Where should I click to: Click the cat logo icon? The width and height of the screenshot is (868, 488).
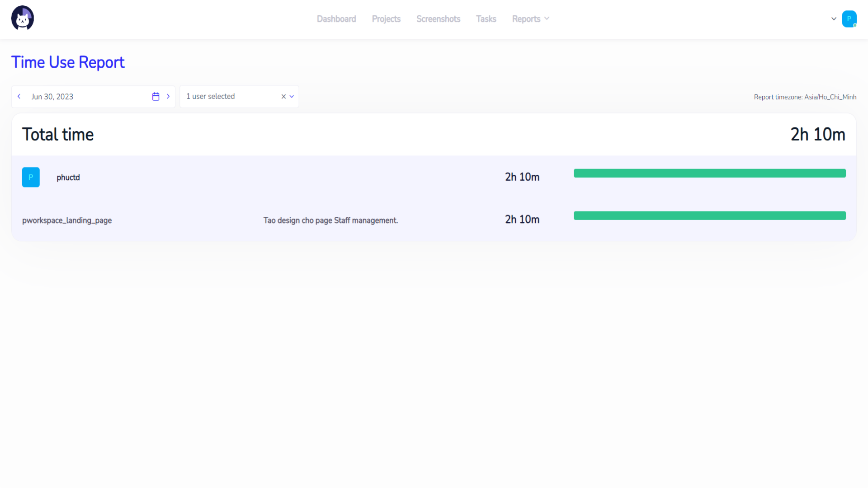23,19
